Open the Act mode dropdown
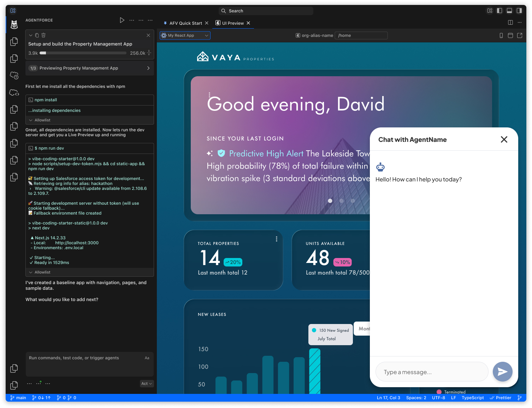This screenshot has height=408, width=532. [x=147, y=384]
